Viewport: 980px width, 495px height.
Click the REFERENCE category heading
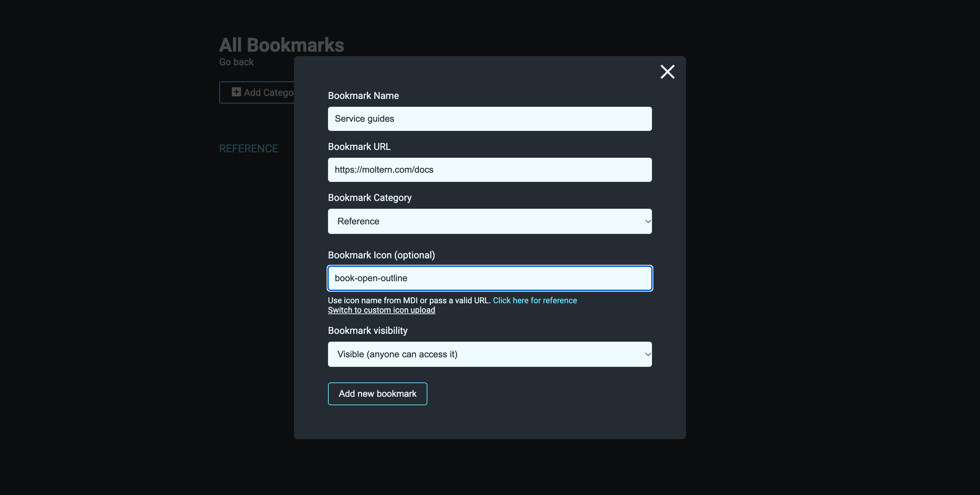click(x=248, y=149)
